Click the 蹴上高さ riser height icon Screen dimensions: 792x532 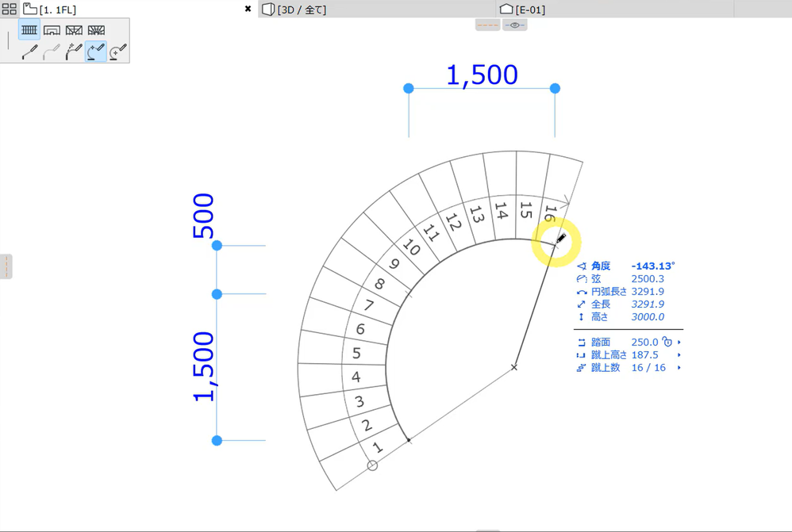(582, 355)
